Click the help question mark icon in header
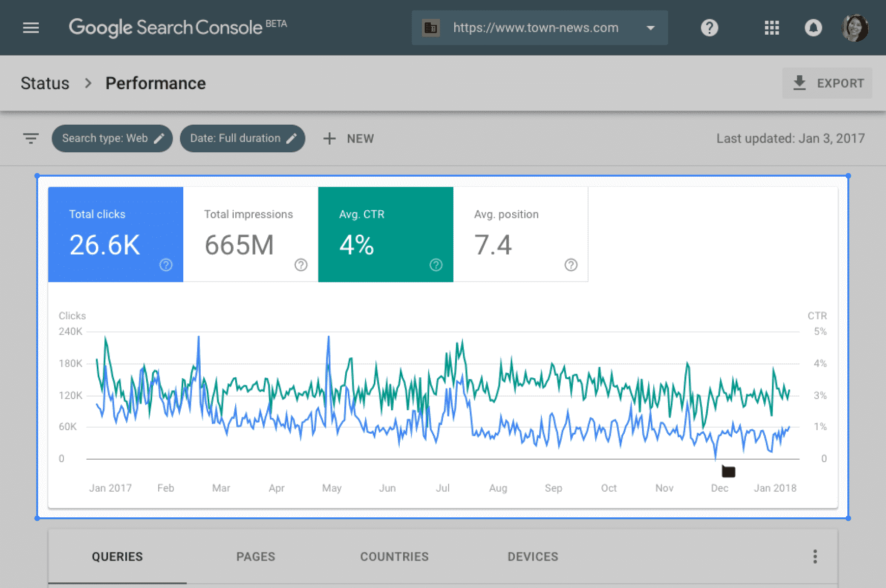The width and height of the screenshot is (886, 588). click(x=709, y=27)
